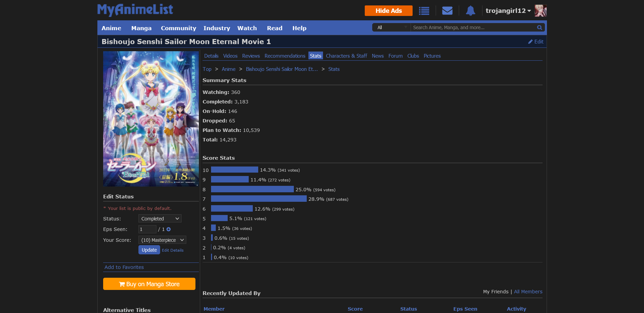Open the messages envelope icon
This screenshot has height=313, width=644.
[x=447, y=11]
